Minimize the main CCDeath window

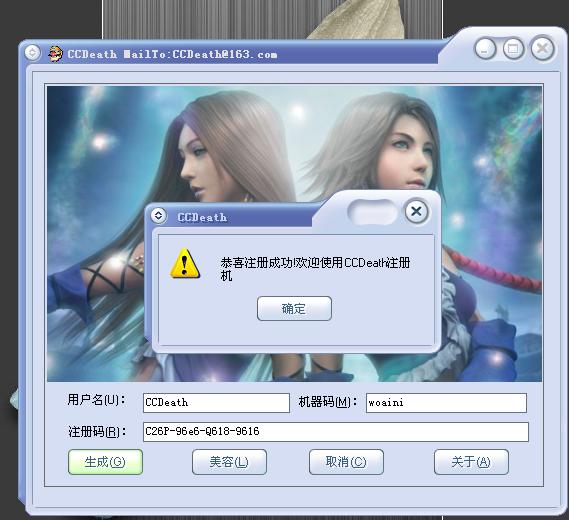[485, 48]
